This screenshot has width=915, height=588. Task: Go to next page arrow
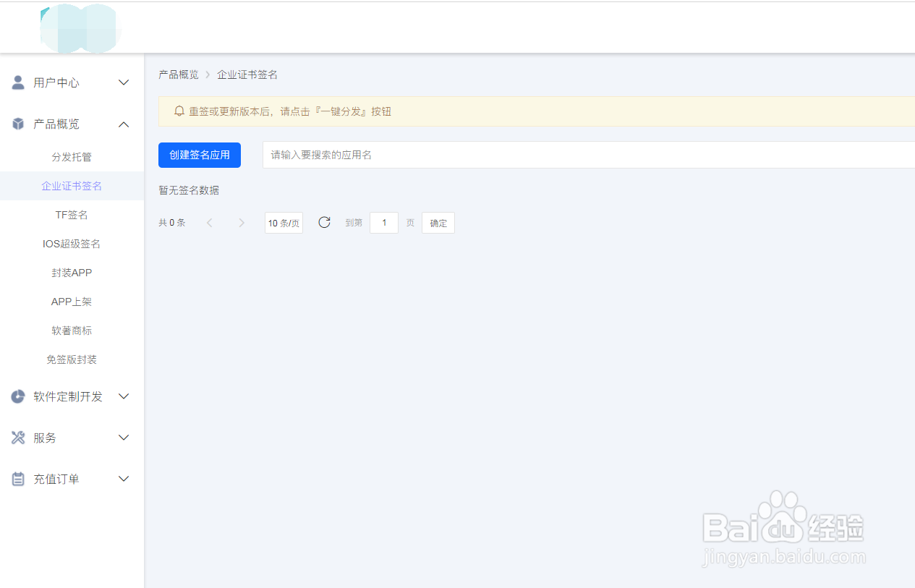coord(242,223)
